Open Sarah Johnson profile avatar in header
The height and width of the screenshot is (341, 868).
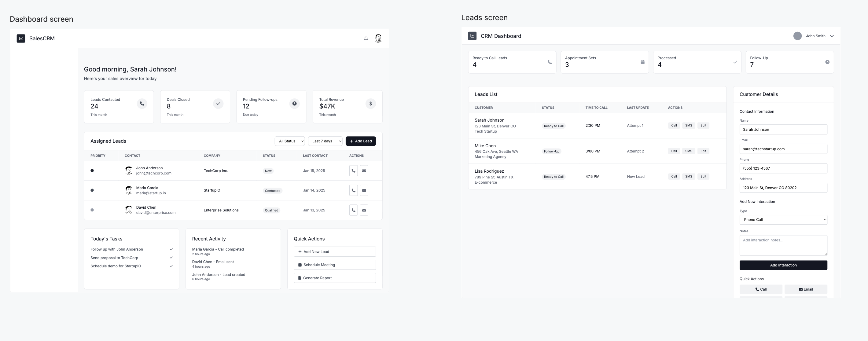pyautogui.click(x=378, y=38)
